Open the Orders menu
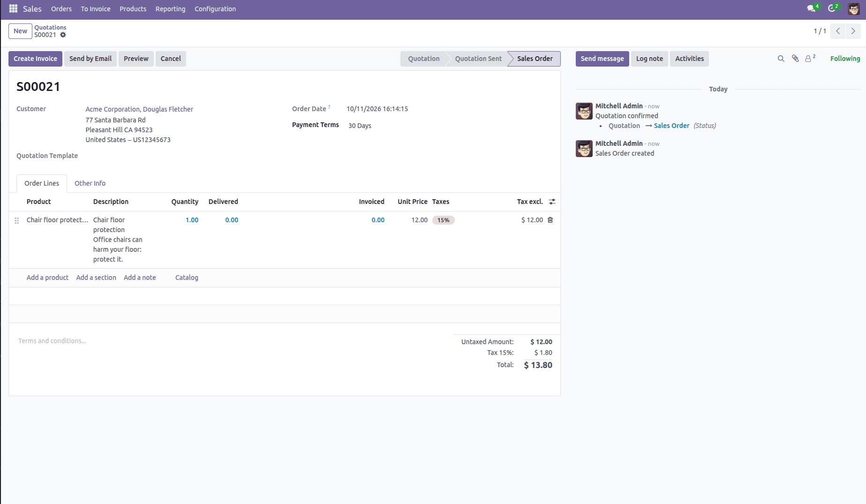This screenshot has width=866, height=504. 61,9
